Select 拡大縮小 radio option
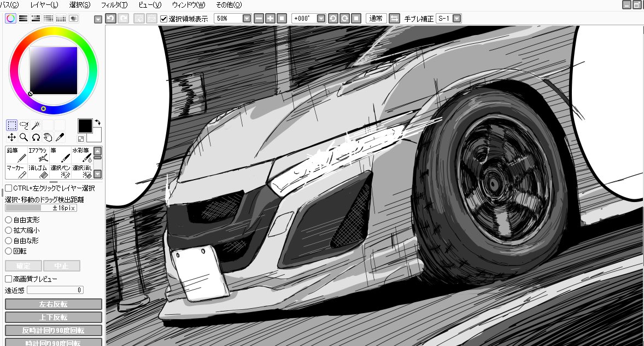Viewport: 644px width, 346px height. pos(8,230)
